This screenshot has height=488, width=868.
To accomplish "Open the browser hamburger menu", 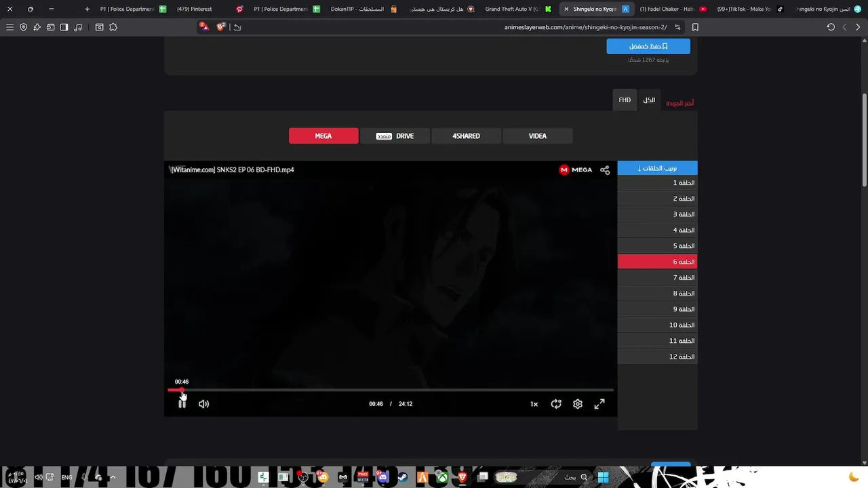I will pyautogui.click(x=9, y=27).
